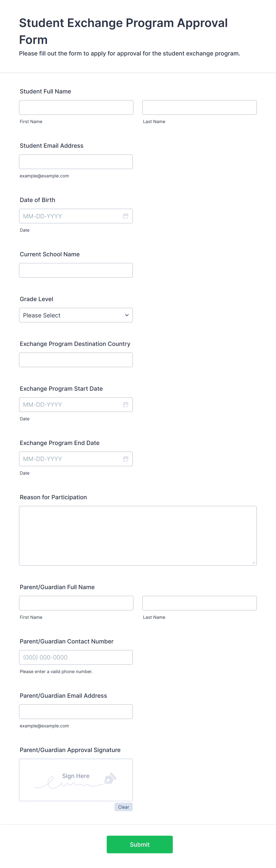Select the Parent/Guardian Contact Number field
Image resolution: width=276 pixels, height=868 pixels.
click(76, 657)
